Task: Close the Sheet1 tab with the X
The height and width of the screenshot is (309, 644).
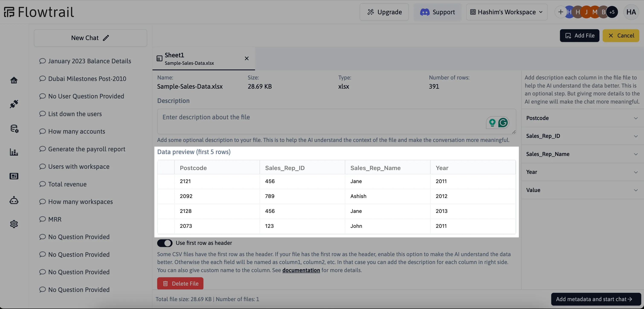Action: click(x=247, y=58)
